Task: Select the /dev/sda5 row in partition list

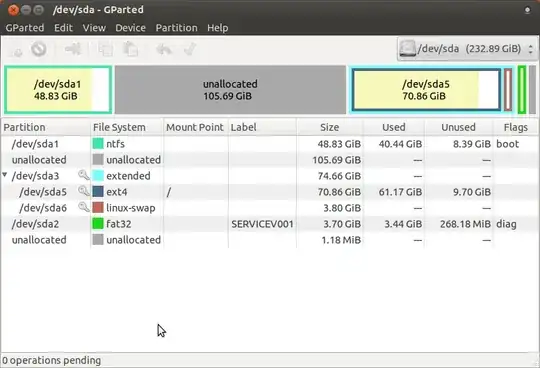Action: [270, 191]
